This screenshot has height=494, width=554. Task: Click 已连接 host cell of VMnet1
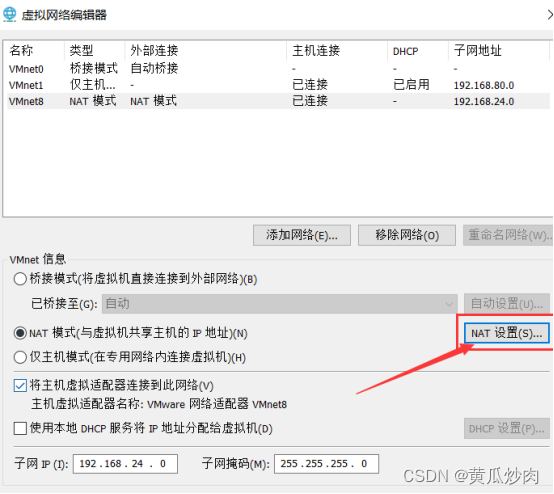[x=310, y=85]
